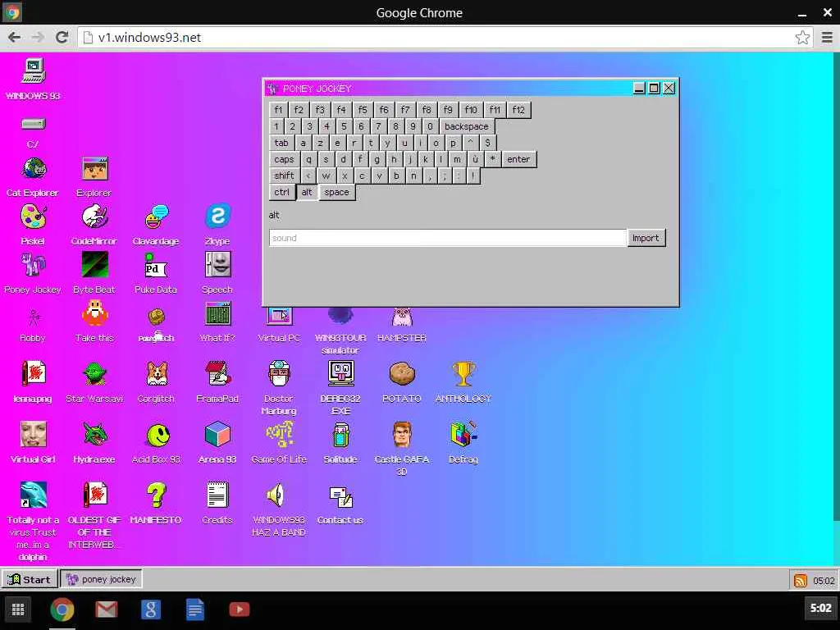
Task: Open YouTube from the shelf
Action: pos(239,609)
